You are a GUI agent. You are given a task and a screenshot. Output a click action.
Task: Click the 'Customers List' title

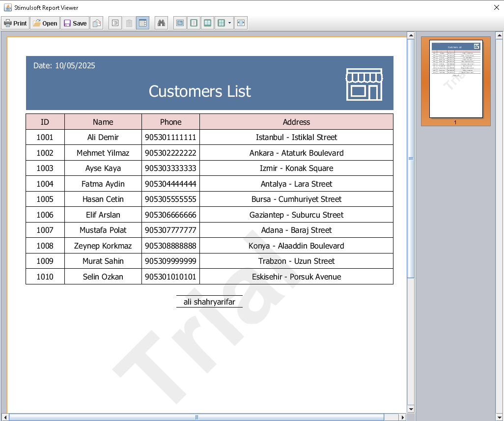199,91
